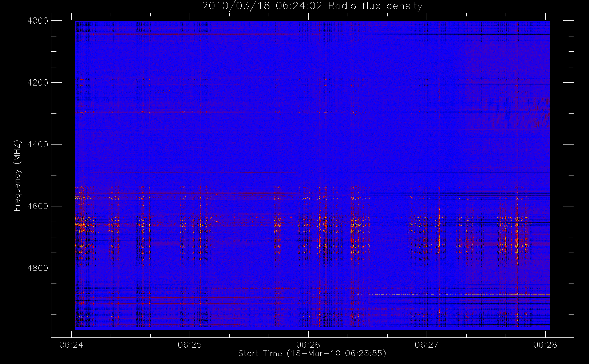This screenshot has width=589, height=364.
Task: Click the 4800 frequency tick label
Action: pos(38,268)
